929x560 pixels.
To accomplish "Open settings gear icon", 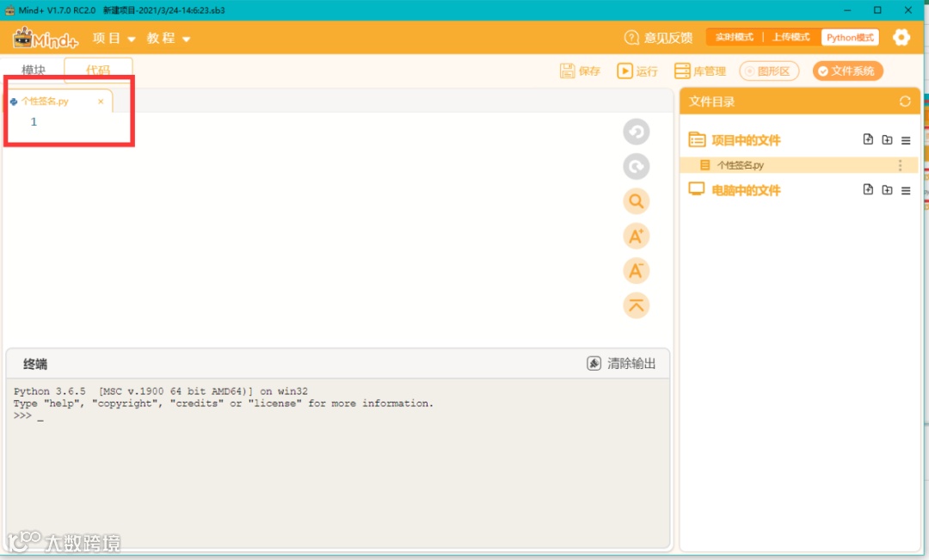I will 901,37.
